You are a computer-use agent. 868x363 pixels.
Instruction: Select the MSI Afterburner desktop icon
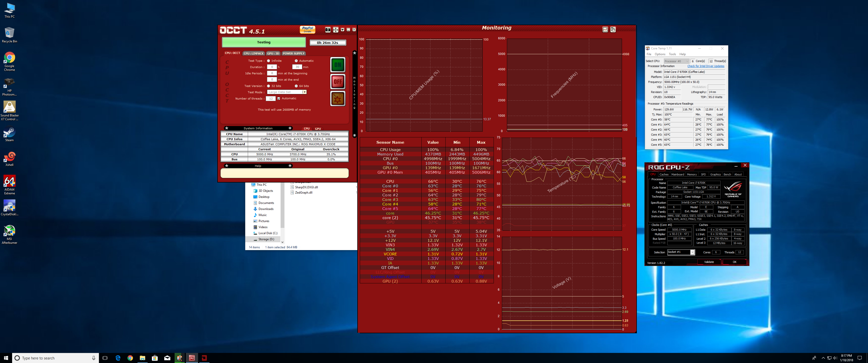9,234
